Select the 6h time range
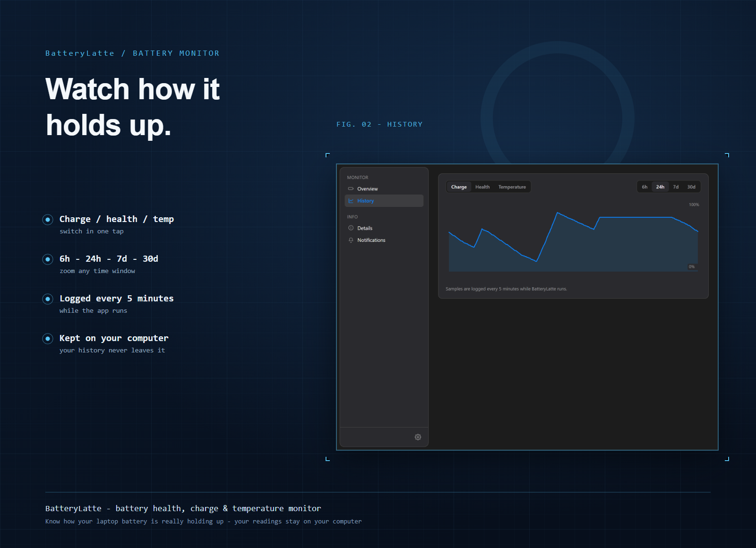756x548 pixels. click(x=644, y=187)
